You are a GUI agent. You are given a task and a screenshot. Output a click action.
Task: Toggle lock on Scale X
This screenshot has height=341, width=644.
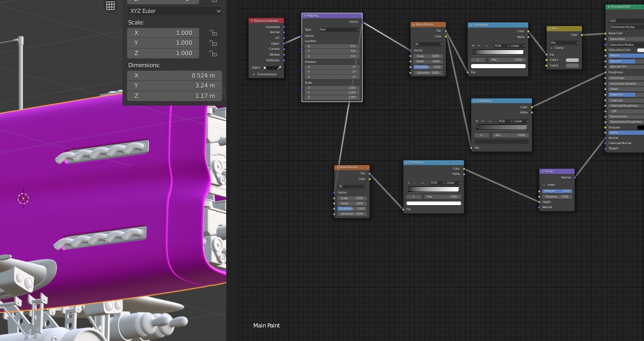213,33
